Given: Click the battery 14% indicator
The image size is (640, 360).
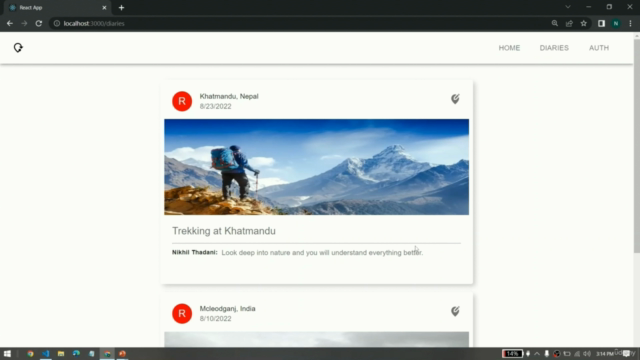Looking at the screenshot, I should click(x=512, y=354).
